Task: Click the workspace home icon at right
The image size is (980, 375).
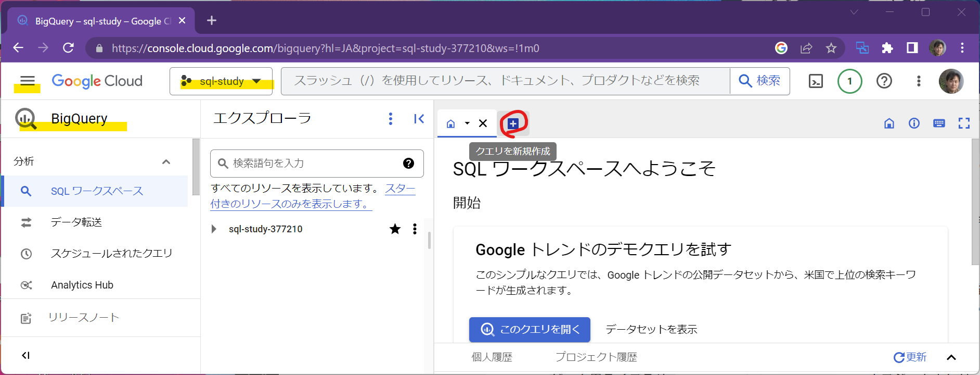Action: [889, 123]
